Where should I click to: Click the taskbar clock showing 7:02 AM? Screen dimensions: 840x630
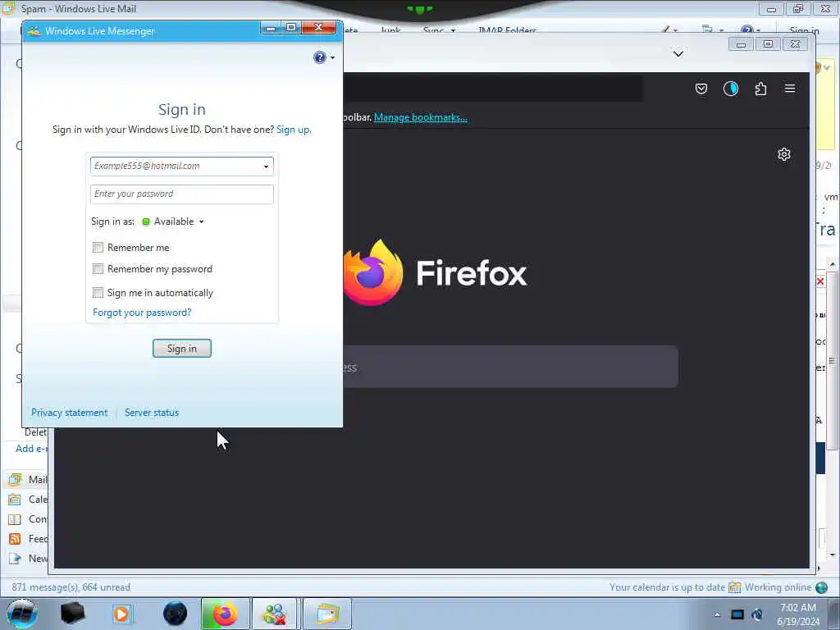(x=798, y=614)
